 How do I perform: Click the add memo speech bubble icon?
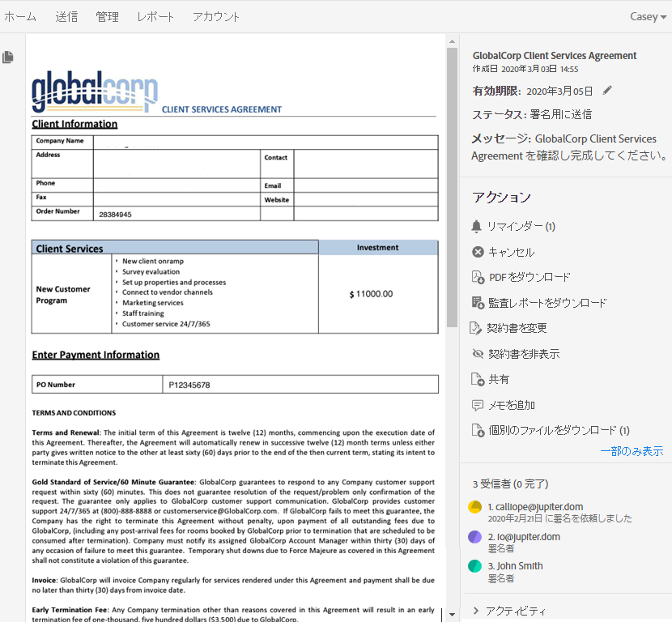coord(478,405)
